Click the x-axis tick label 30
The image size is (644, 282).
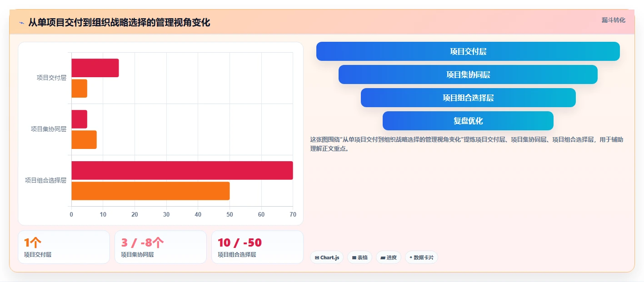click(x=166, y=214)
